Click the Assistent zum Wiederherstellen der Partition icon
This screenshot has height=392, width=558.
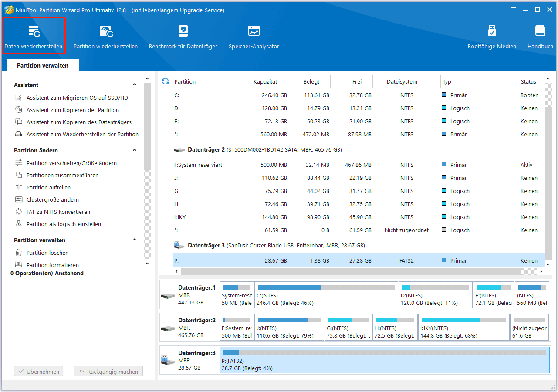(x=19, y=135)
